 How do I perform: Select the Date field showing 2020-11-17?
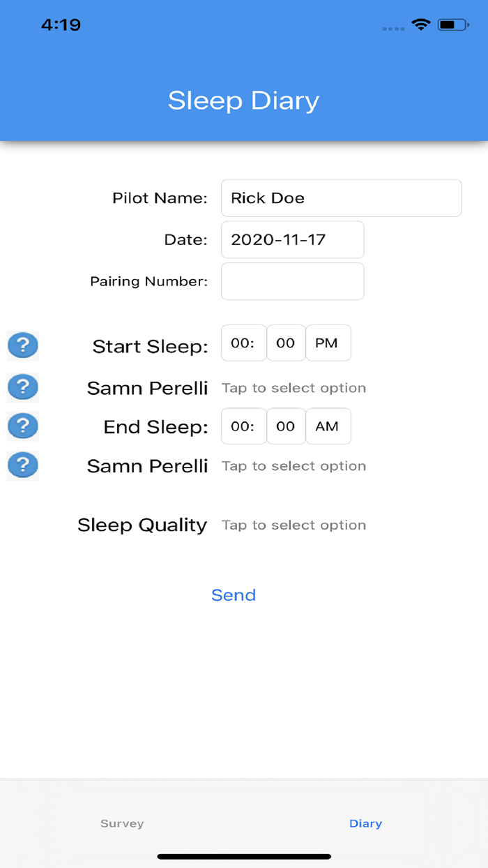292,239
